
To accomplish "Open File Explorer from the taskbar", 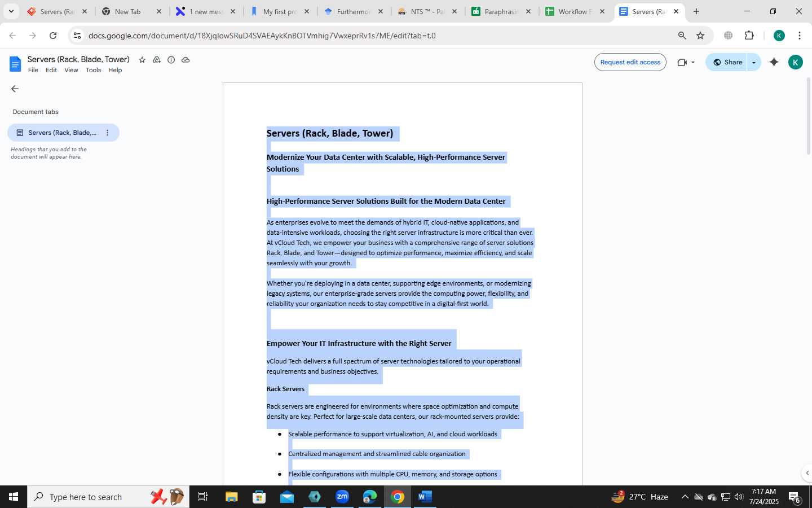I will 231,497.
